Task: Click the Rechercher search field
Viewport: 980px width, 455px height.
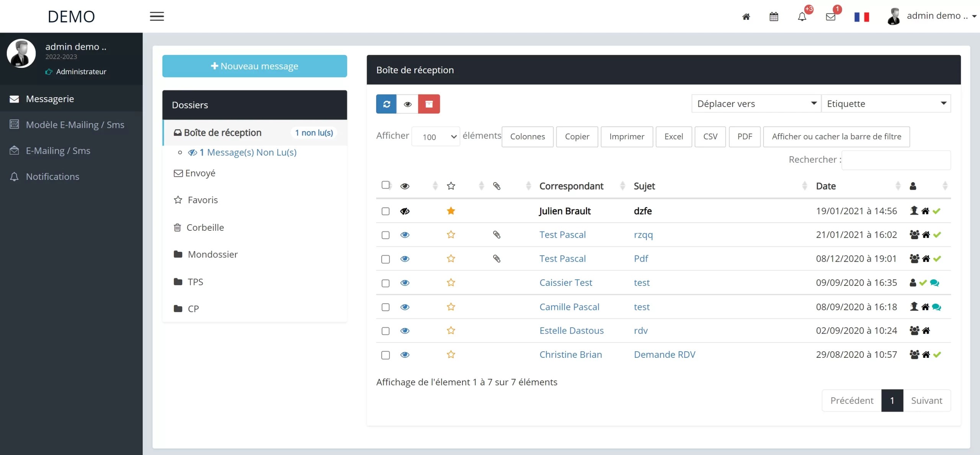Action: pos(896,160)
